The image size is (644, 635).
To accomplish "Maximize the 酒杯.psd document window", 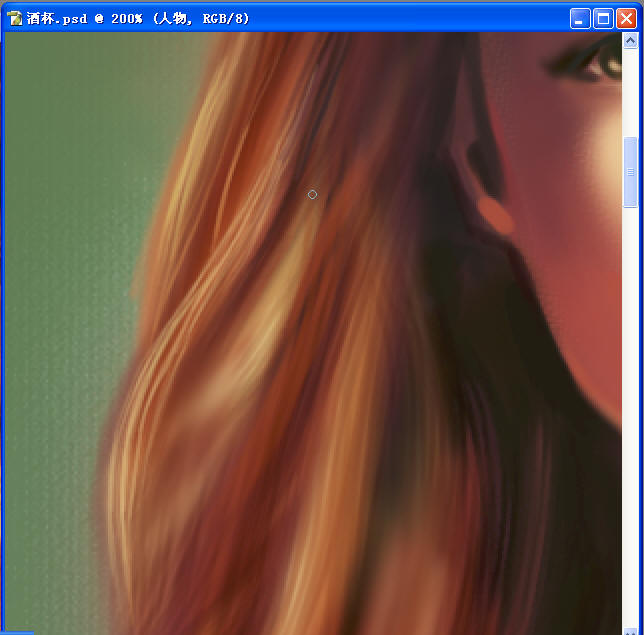I will (603, 18).
